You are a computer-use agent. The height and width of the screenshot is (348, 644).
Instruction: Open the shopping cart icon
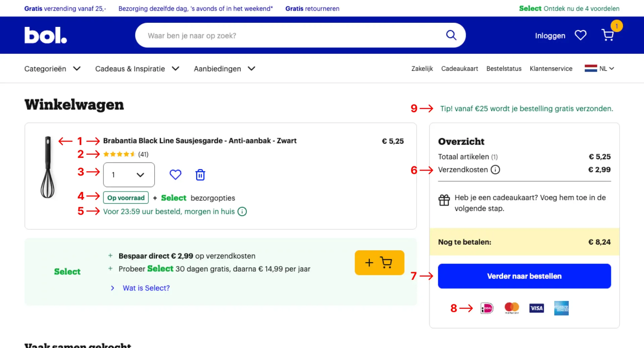[608, 35]
